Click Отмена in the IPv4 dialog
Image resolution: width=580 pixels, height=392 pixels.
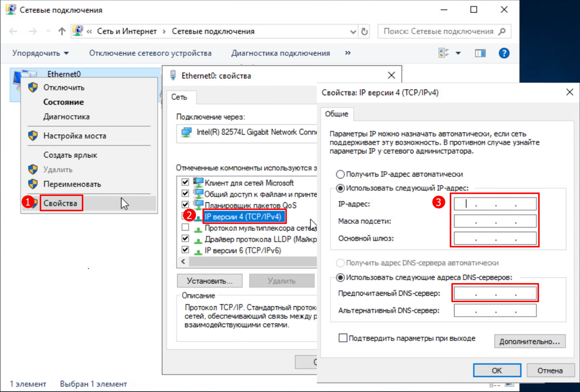(550, 370)
